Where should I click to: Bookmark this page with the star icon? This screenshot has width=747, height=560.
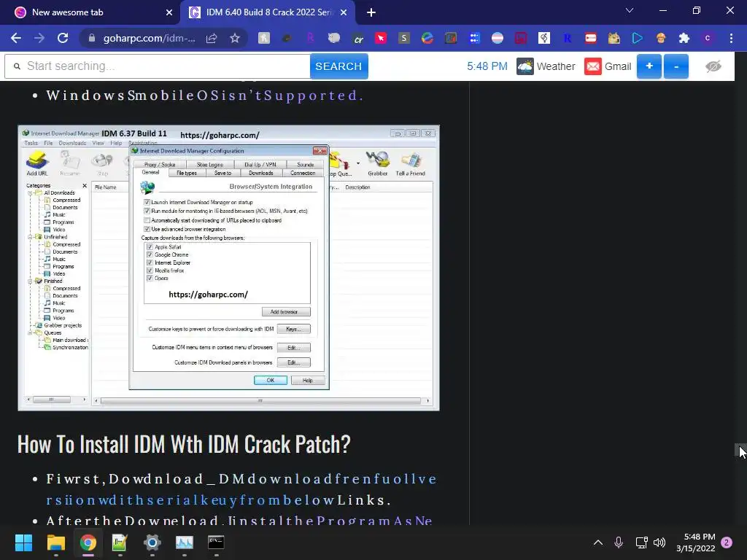pyautogui.click(x=234, y=38)
